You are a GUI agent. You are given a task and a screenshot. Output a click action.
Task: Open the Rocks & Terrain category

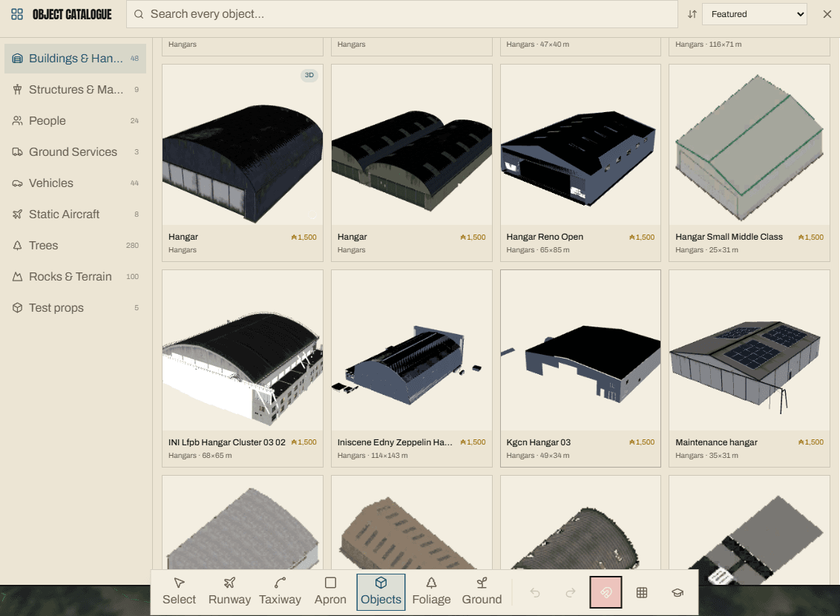point(75,276)
